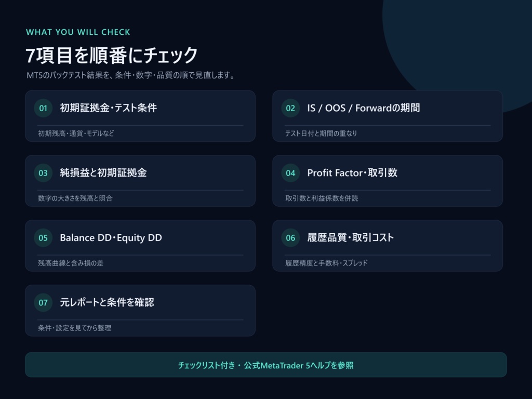Click the 初期残高・通貨・モデルなど description
Viewport: 532px width, 399px height.
(76, 134)
